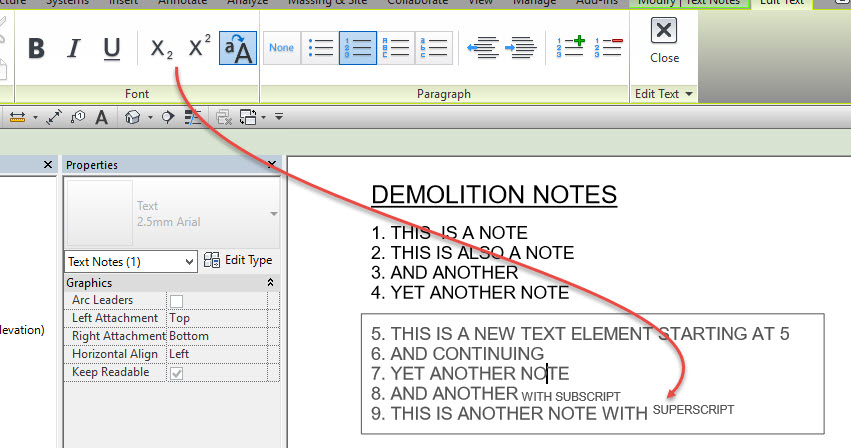This screenshot has height=448, width=851.
Task: Switch to the Analyze ribbon tab
Action: coord(247,2)
